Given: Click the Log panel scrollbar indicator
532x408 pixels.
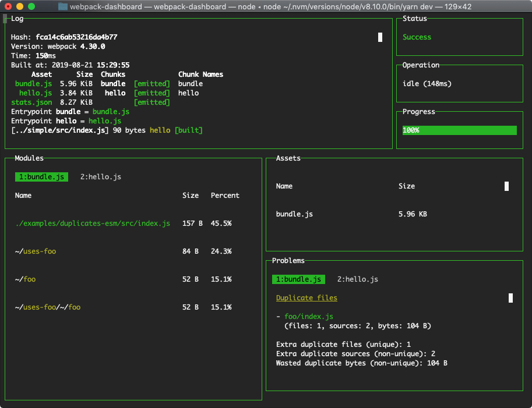Looking at the screenshot, I should point(380,37).
